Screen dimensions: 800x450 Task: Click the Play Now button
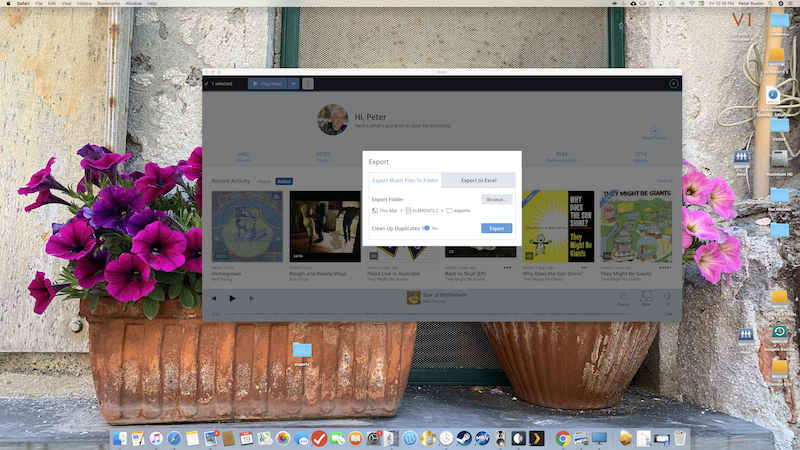pos(268,84)
